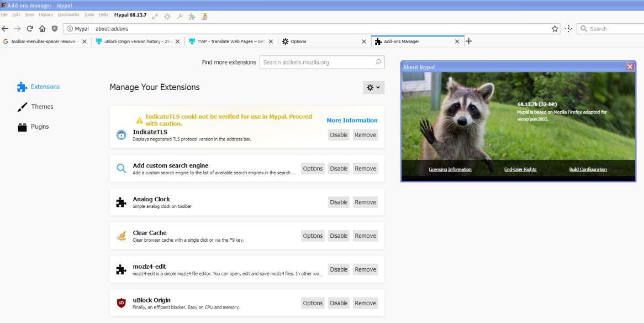Click the Analog Clock toolbar icon
Screen dimensions: 644x323
pyautogui.click(x=568, y=29)
